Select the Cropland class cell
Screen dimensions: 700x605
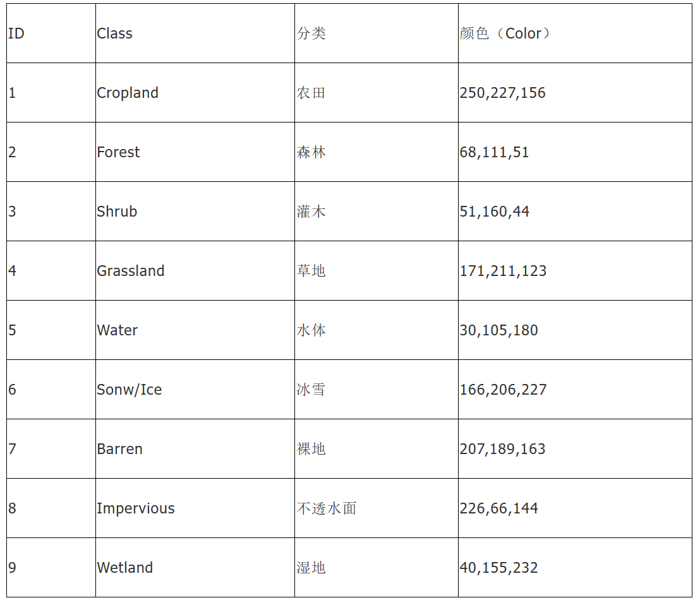[128, 93]
